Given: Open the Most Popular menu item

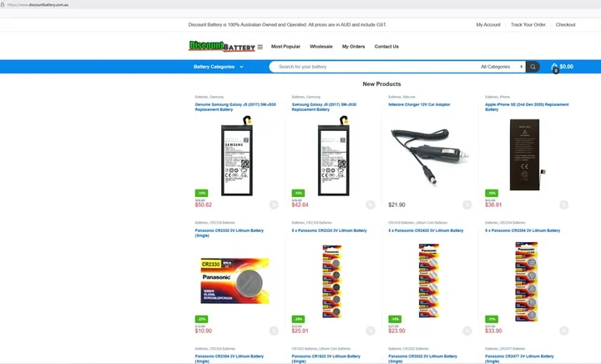Looking at the screenshot, I should [x=285, y=47].
